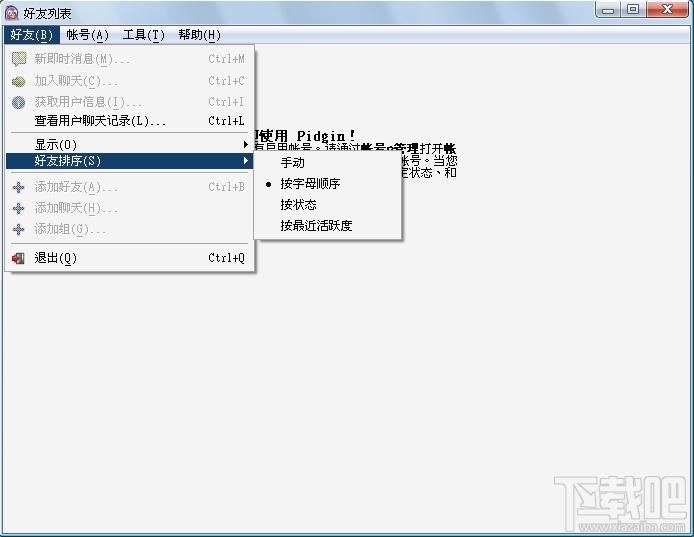
Task: Click the info icon beside 获取用户信息
Action: click(x=19, y=102)
